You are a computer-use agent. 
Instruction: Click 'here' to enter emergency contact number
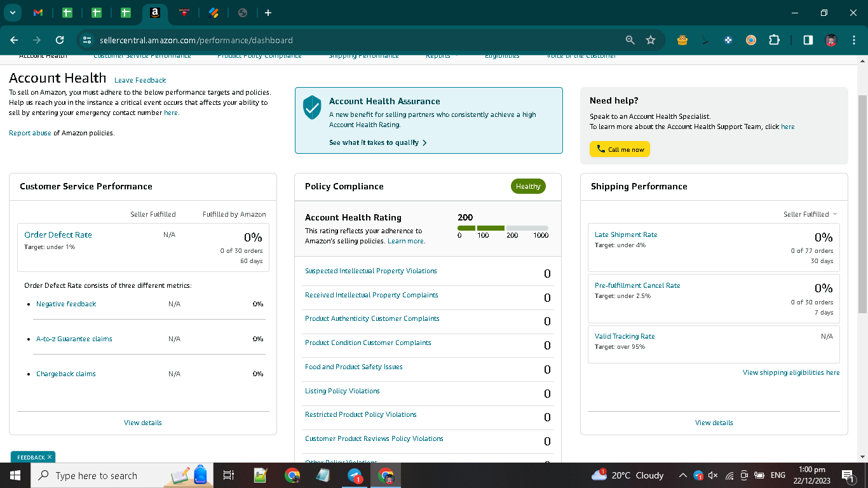click(171, 112)
